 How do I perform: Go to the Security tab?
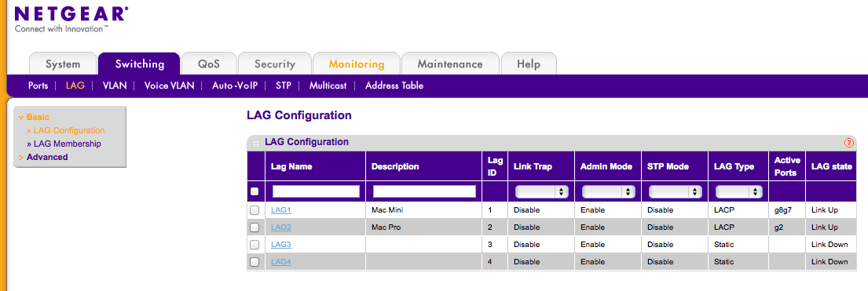[x=275, y=64]
